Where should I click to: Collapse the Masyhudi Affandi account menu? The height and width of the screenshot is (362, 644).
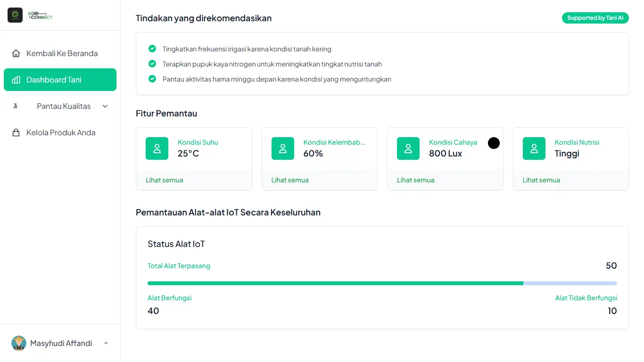[106, 343]
